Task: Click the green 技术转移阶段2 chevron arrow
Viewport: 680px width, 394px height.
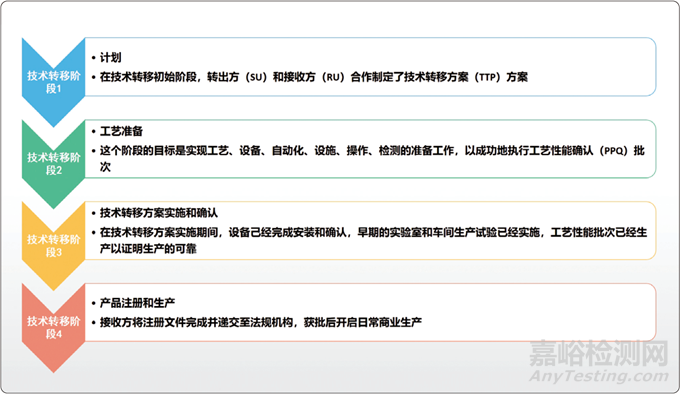Action: coord(53,163)
